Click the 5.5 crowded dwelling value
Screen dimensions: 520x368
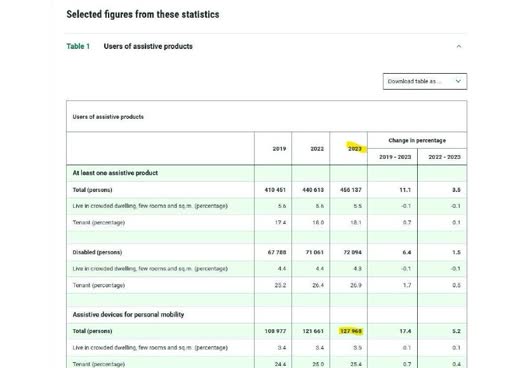pyautogui.click(x=357, y=206)
